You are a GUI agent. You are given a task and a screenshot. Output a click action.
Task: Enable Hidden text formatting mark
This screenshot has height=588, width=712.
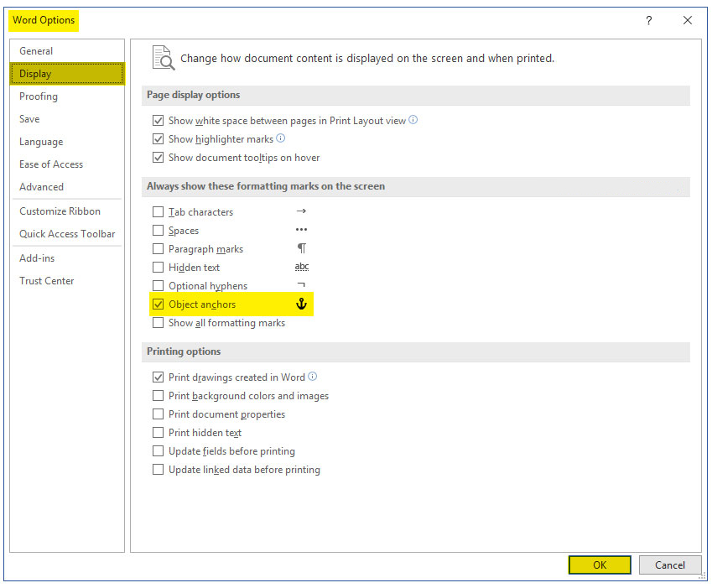[158, 268]
